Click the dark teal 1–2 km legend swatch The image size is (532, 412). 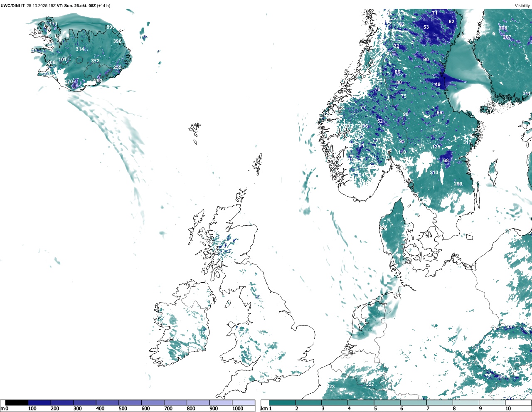[x=282, y=402]
